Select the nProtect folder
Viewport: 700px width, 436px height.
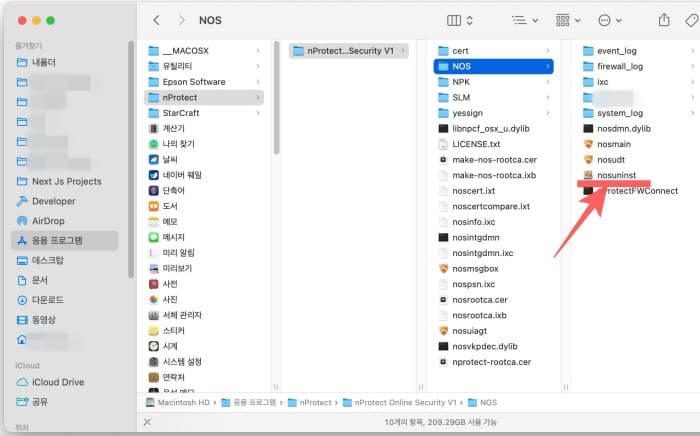[x=204, y=97]
